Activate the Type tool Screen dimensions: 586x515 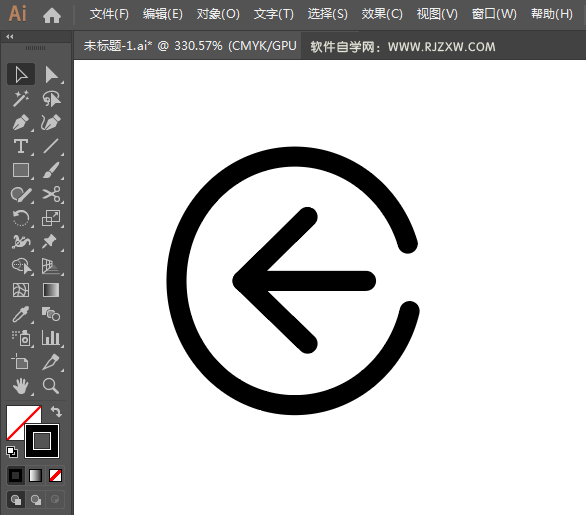point(21,147)
